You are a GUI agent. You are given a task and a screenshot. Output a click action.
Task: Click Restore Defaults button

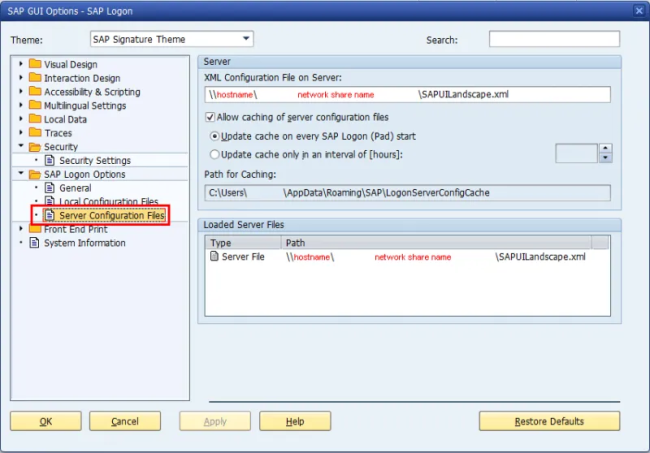click(549, 421)
